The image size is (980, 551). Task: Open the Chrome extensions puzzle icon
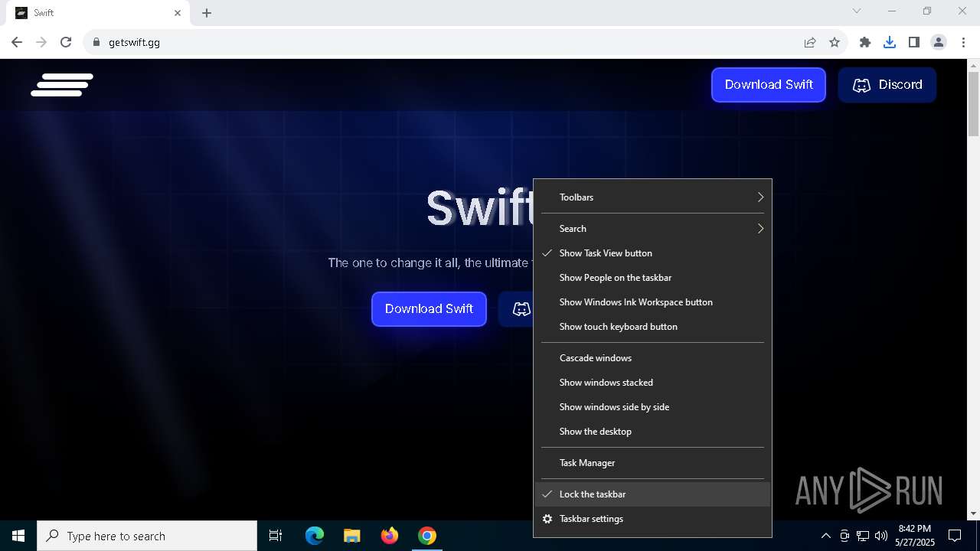[x=865, y=42]
